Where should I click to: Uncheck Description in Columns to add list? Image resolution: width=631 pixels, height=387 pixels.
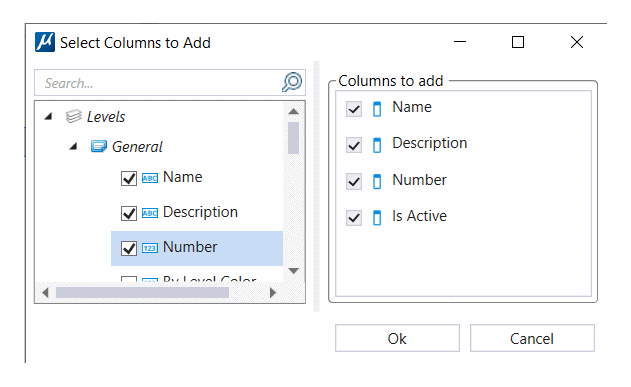pyautogui.click(x=354, y=145)
